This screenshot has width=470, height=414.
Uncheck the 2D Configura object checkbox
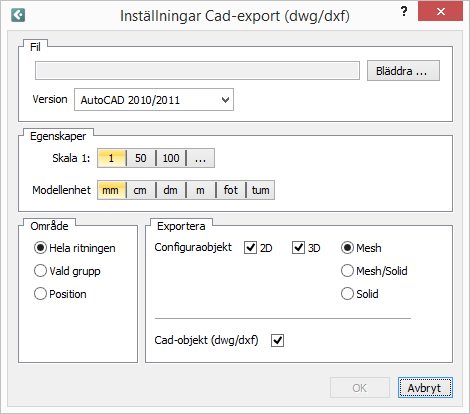[x=250, y=248]
